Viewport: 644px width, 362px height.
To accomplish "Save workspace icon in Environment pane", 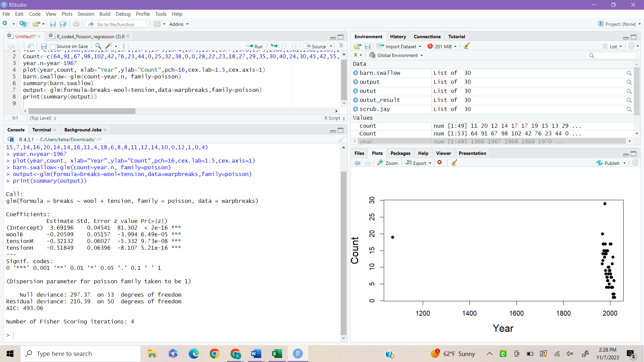I will pyautogui.click(x=368, y=46).
